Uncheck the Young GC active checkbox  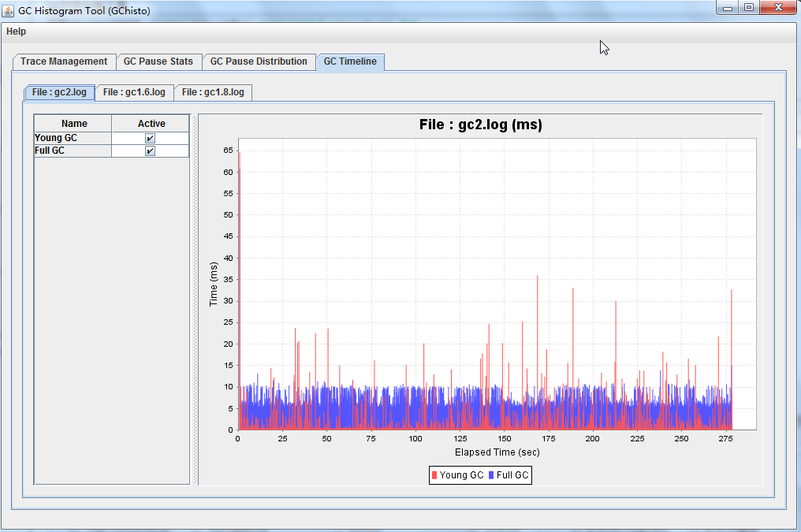pyautogui.click(x=150, y=139)
